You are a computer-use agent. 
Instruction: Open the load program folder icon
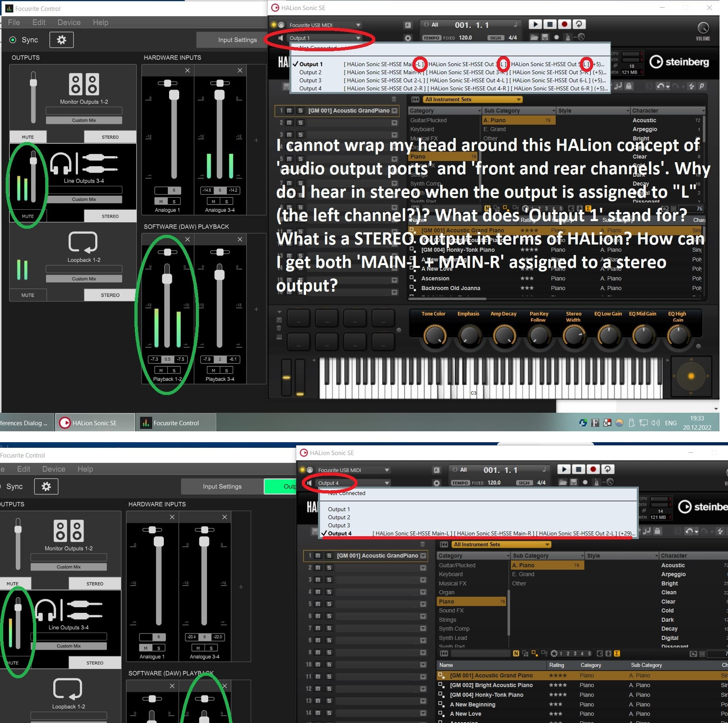tap(533, 37)
